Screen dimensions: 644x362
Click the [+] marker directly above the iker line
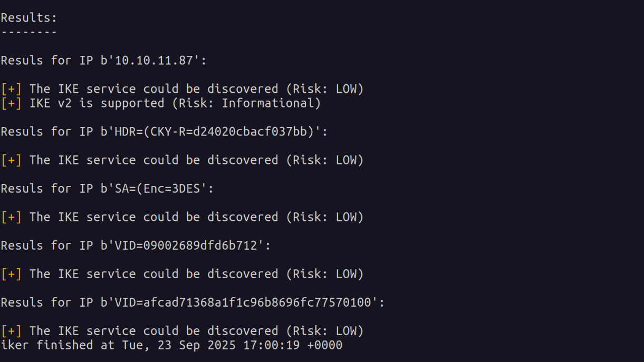tap(11, 331)
